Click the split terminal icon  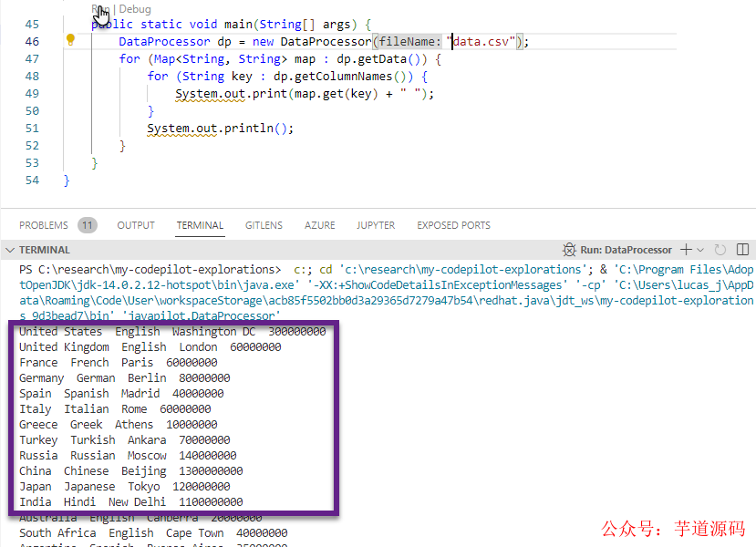(742, 250)
